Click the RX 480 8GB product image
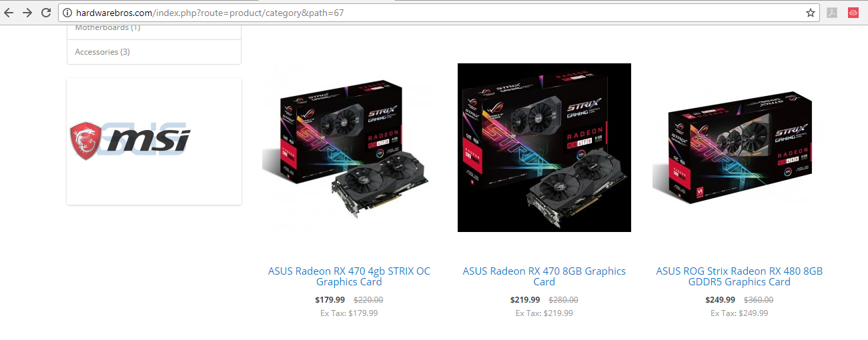 tap(739, 148)
